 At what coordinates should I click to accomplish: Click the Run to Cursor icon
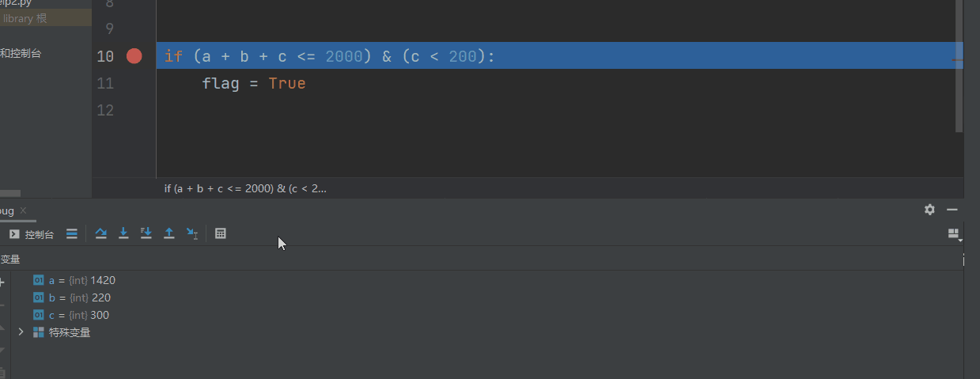(x=191, y=233)
